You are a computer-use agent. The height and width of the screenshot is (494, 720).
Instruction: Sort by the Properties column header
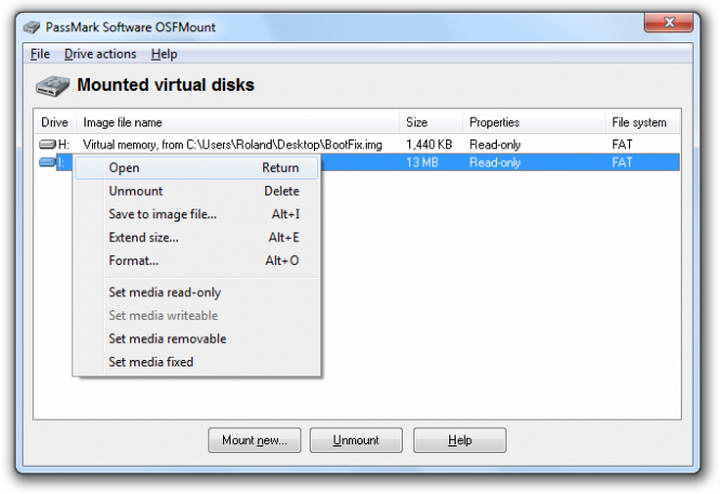pos(534,123)
